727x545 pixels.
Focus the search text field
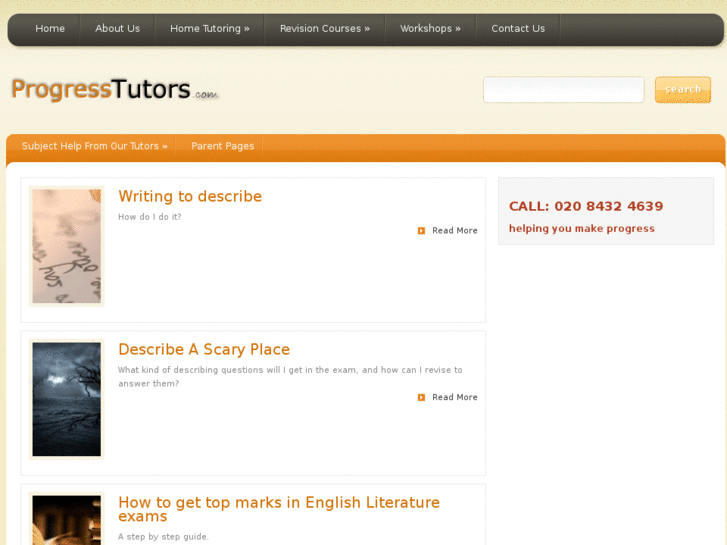point(563,90)
